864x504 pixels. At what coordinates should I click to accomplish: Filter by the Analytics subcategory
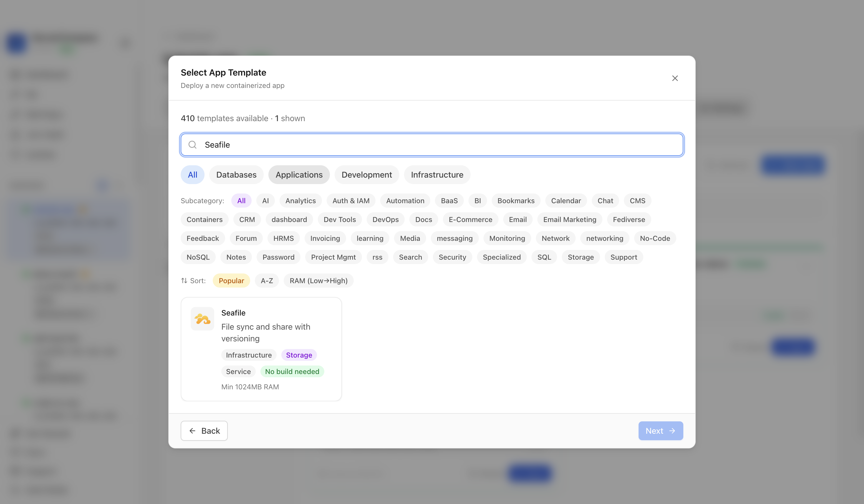click(301, 201)
